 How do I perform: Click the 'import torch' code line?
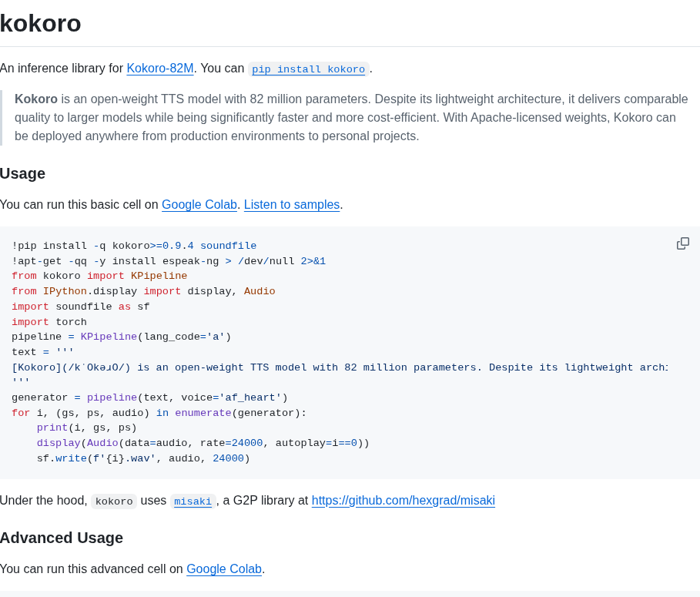49,322
